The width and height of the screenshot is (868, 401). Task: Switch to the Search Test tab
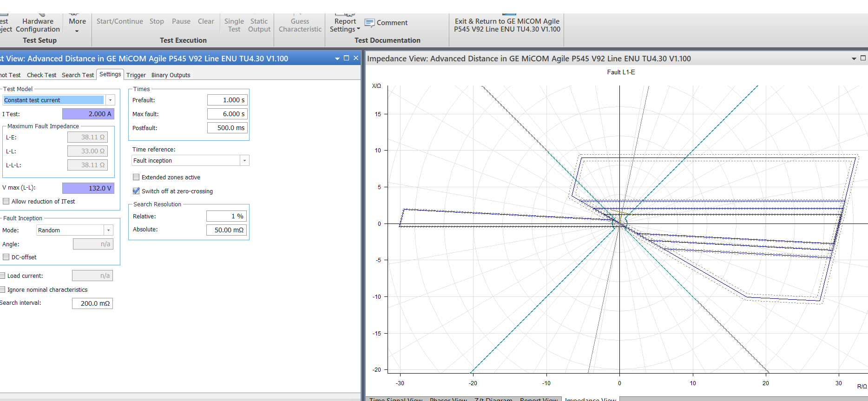tap(78, 75)
